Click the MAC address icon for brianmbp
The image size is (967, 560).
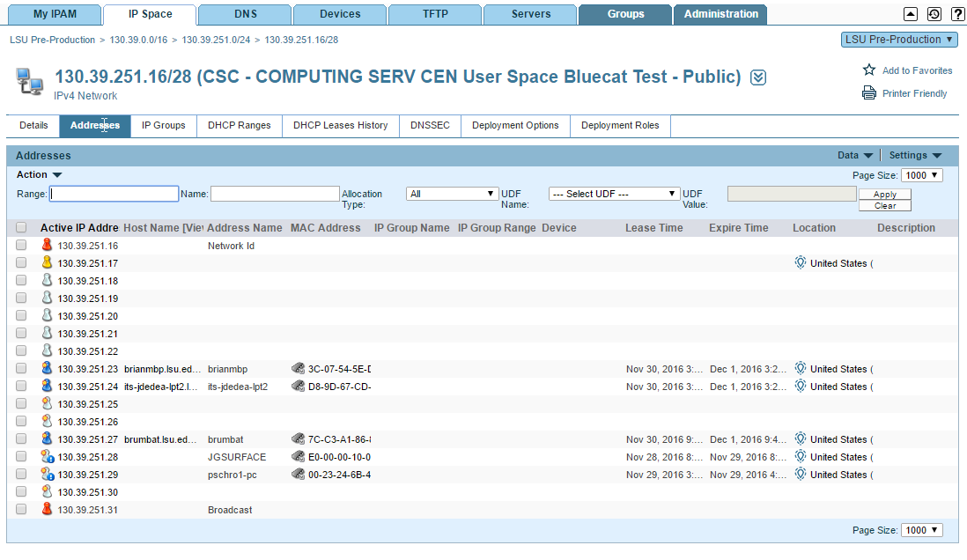(298, 369)
